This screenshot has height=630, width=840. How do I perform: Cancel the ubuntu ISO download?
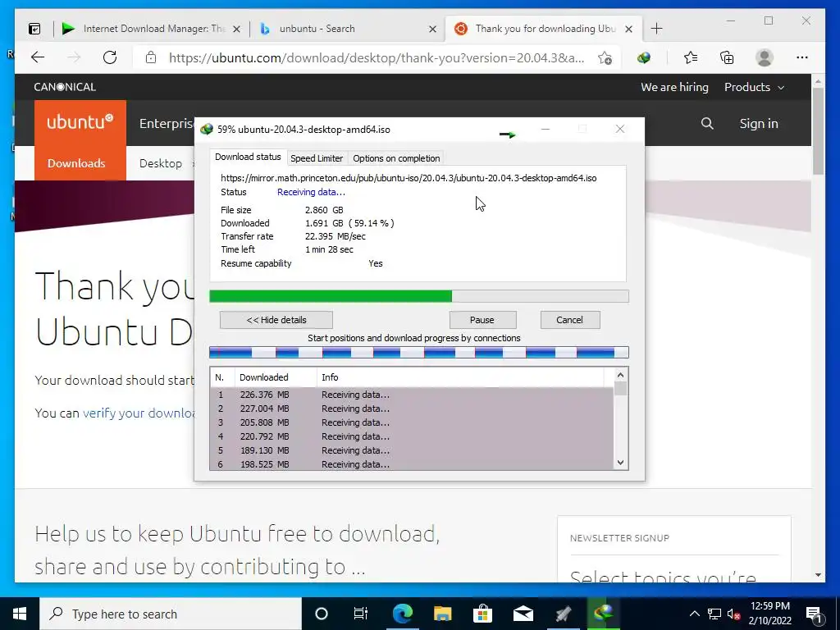[x=569, y=320]
